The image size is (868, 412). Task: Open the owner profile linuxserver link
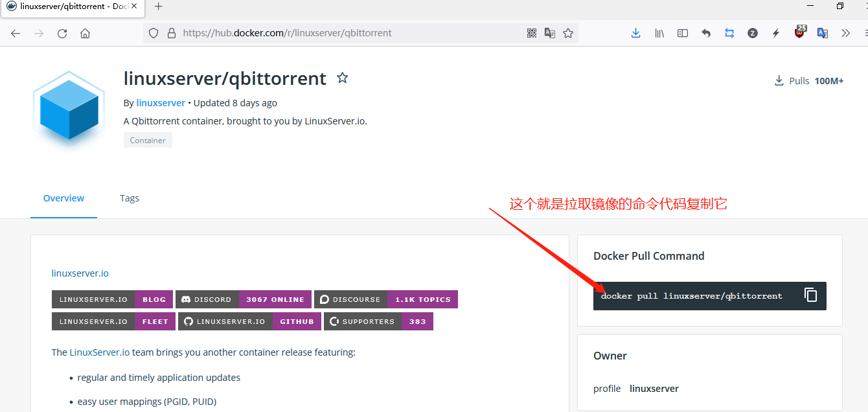[654, 389]
